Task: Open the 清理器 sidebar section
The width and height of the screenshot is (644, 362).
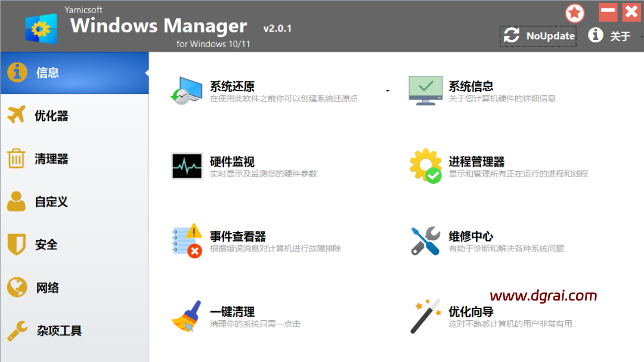Action: 74,159
